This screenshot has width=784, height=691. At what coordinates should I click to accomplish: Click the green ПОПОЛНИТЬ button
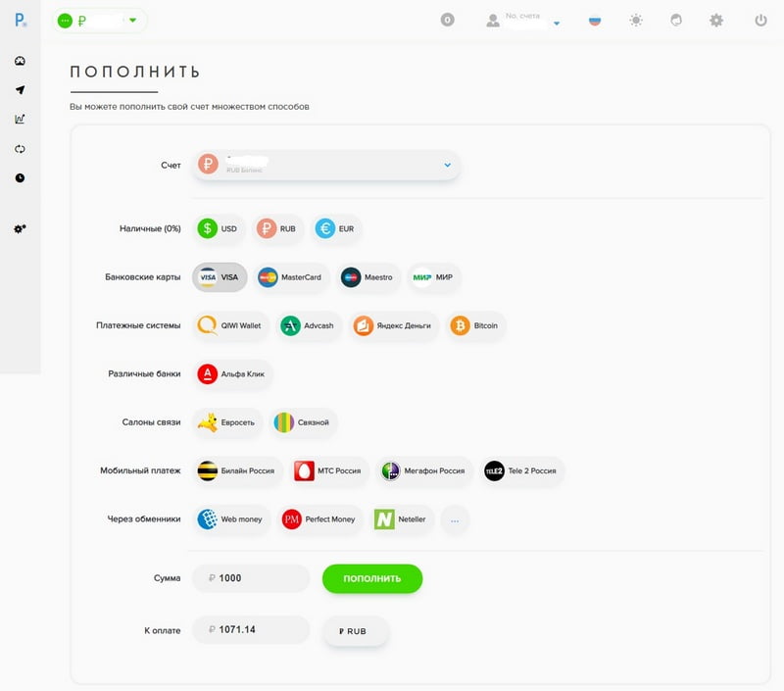(372, 578)
